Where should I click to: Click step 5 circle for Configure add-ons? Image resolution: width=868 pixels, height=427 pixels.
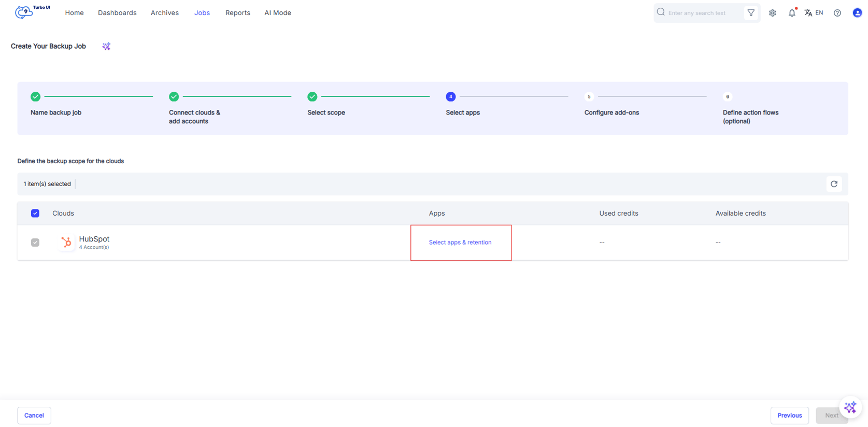pos(589,96)
